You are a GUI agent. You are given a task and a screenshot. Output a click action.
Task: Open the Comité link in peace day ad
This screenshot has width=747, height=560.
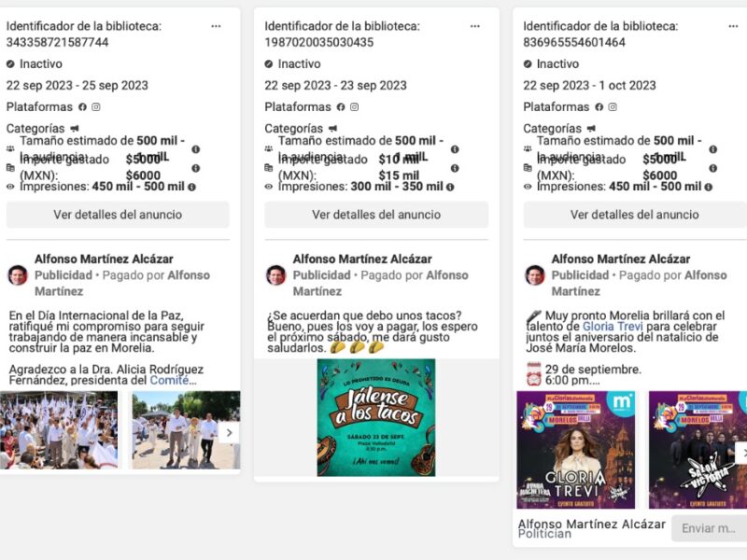[x=169, y=381]
